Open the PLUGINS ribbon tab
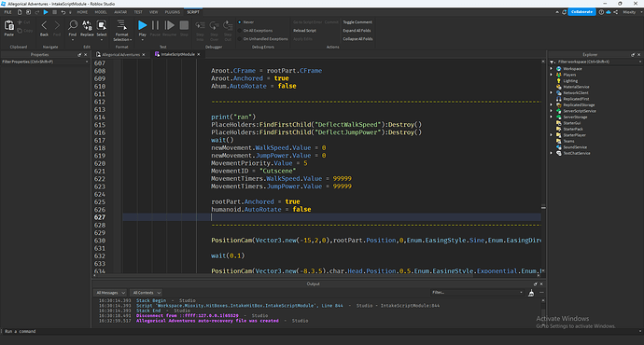This screenshot has height=345, width=644. [172, 12]
